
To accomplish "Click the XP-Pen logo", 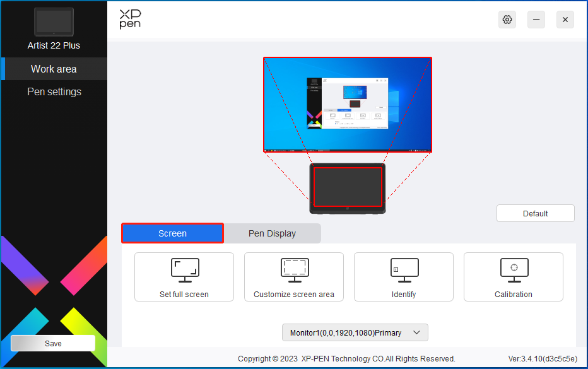I will (130, 20).
